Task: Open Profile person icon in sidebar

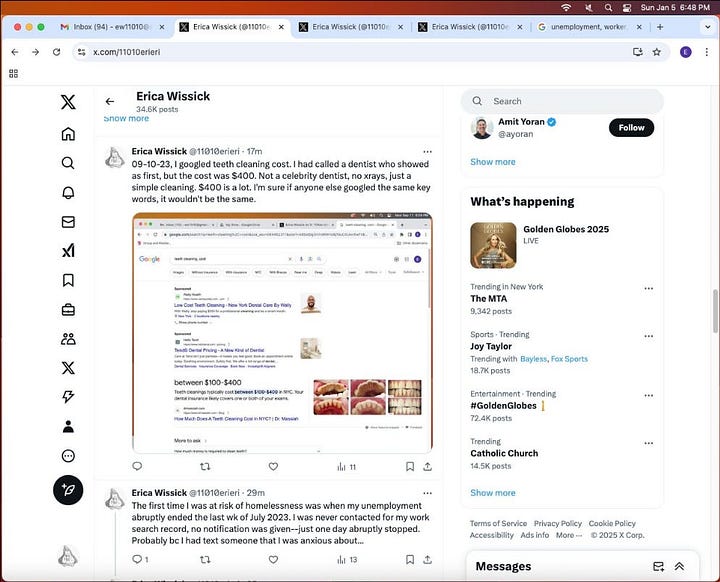Action: click(x=68, y=426)
